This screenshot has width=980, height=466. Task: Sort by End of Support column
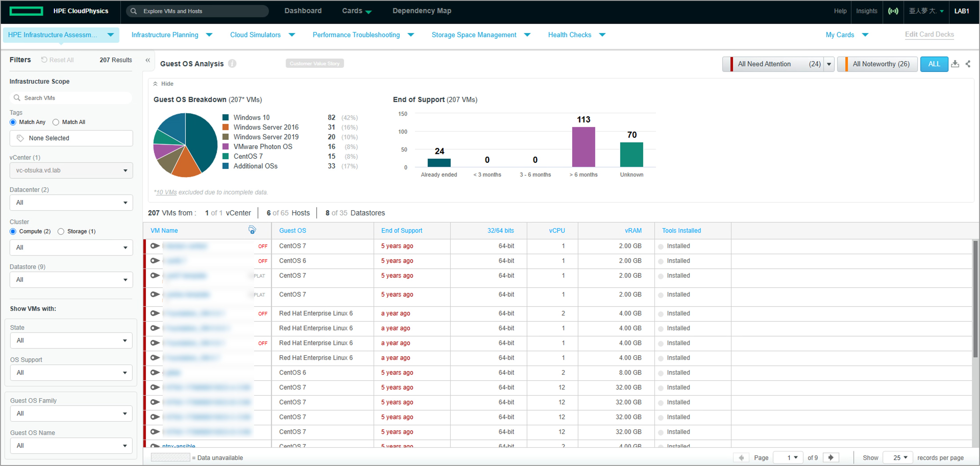(x=401, y=230)
